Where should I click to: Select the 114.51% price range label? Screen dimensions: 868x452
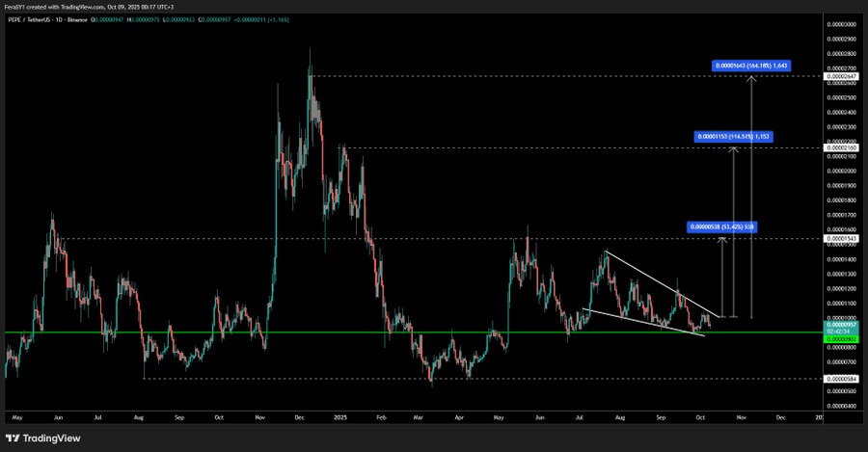(x=732, y=137)
